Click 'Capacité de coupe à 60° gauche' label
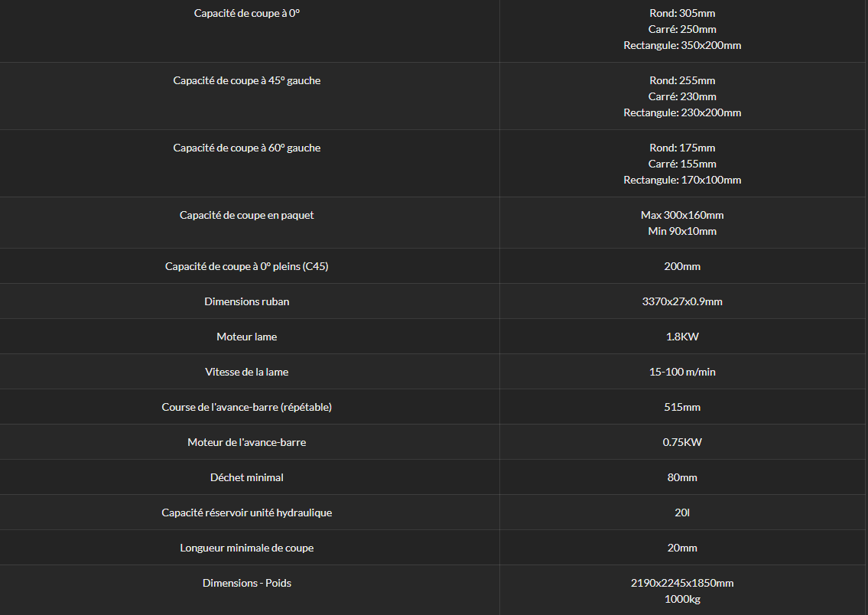 tap(247, 148)
